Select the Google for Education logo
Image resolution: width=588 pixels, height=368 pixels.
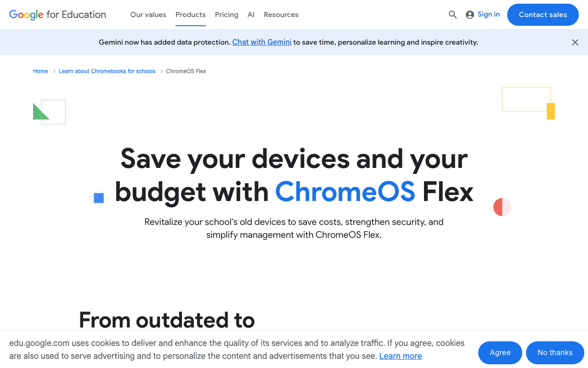pyautogui.click(x=57, y=14)
